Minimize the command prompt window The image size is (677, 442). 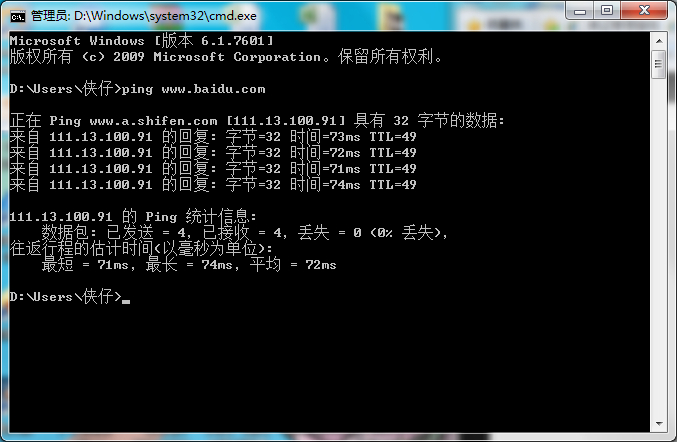[580, 10]
